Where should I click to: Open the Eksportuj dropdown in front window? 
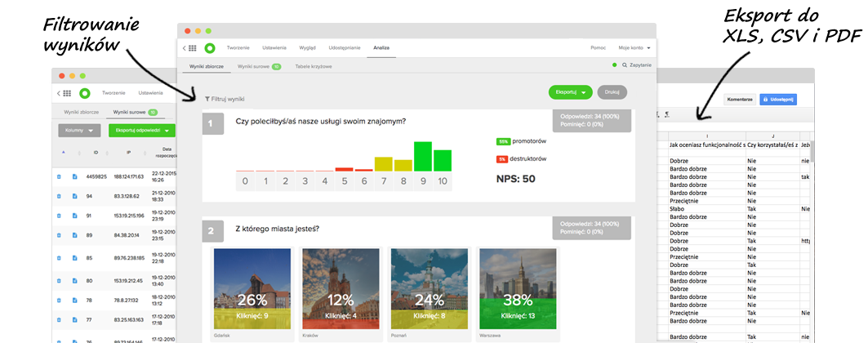click(x=570, y=92)
